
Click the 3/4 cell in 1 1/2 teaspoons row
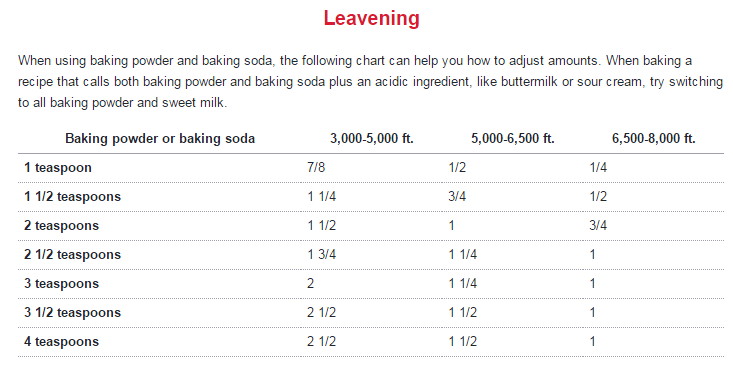click(x=457, y=196)
